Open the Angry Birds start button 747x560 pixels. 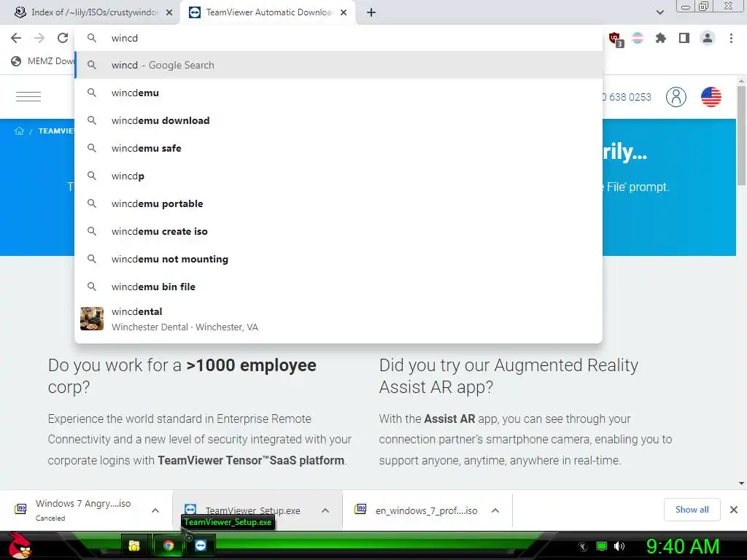20,545
